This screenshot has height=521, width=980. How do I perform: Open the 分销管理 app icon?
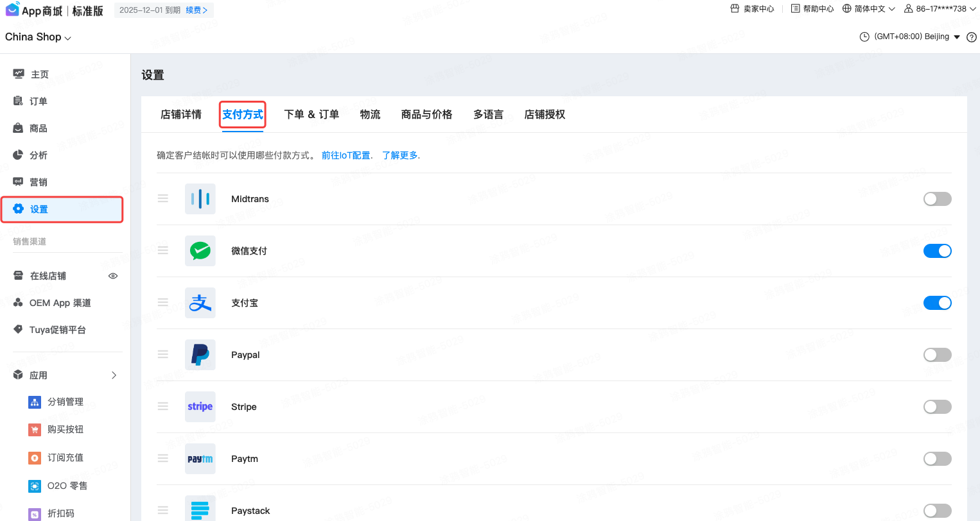coord(35,402)
